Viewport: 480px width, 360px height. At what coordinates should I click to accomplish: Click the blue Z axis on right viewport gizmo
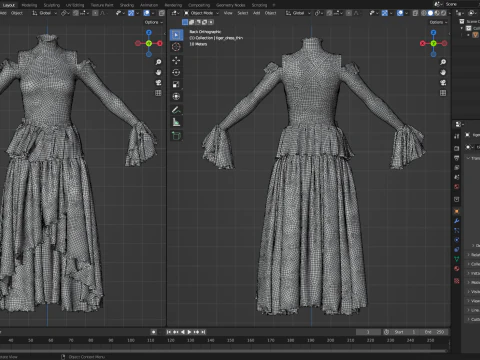pyautogui.click(x=433, y=32)
